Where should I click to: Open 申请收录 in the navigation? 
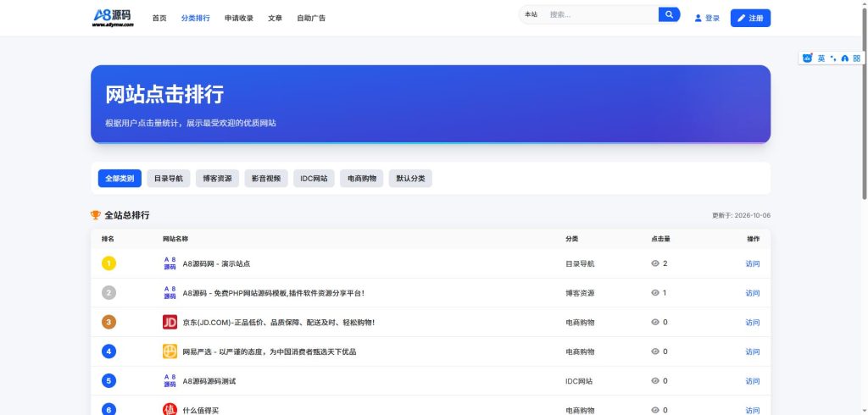[x=239, y=19]
